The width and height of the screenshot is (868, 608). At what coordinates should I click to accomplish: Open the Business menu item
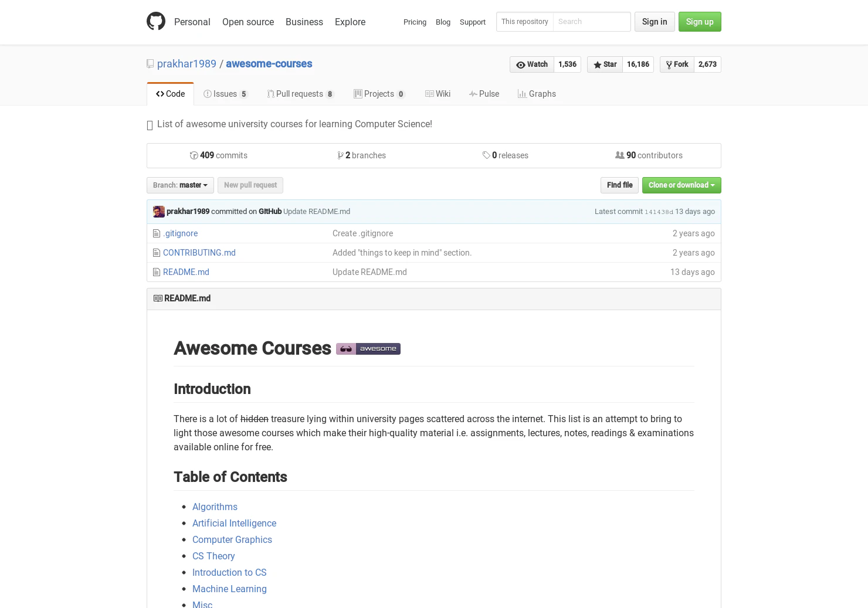click(304, 22)
